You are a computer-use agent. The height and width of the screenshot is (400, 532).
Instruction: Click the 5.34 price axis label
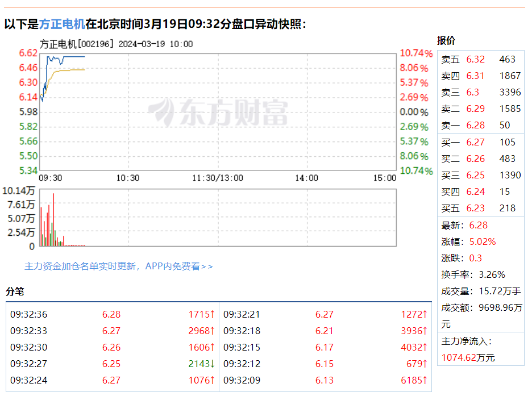coord(28,170)
